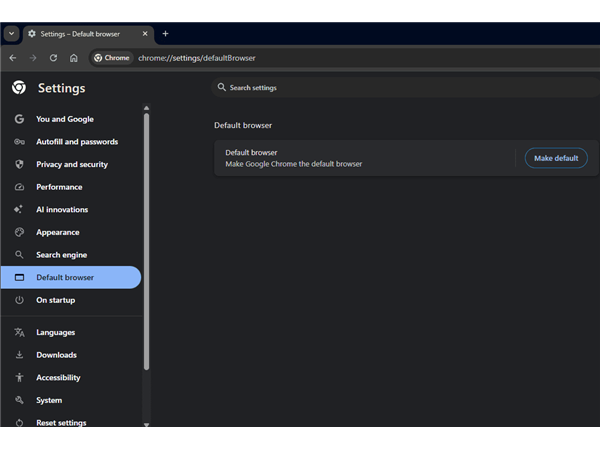Viewport: 600px width, 450px height.
Task: Click the magnifier icon in Search settings
Action: tap(222, 87)
